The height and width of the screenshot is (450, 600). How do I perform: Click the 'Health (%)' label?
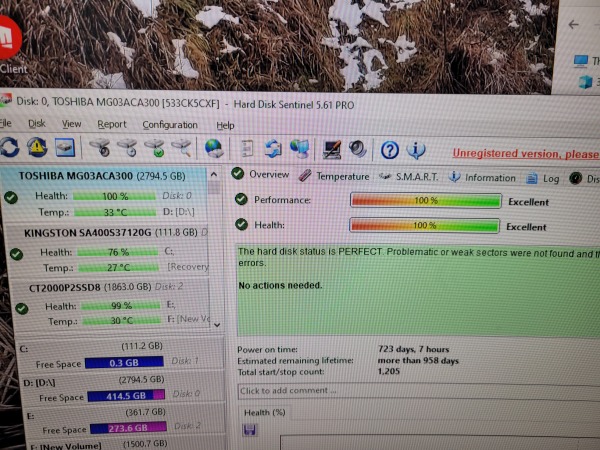[x=264, y=412]
